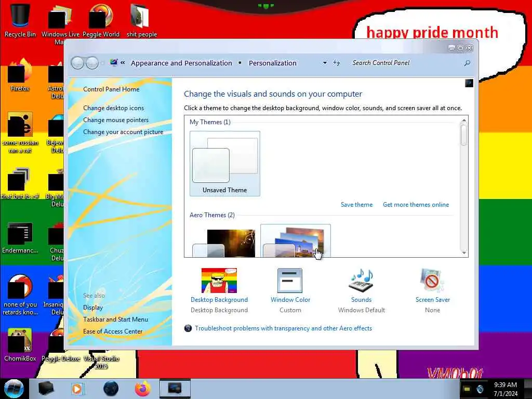Screen dimensions: 532x399
Task: Open the address bar history dropdown arrow
Action: 325,63
